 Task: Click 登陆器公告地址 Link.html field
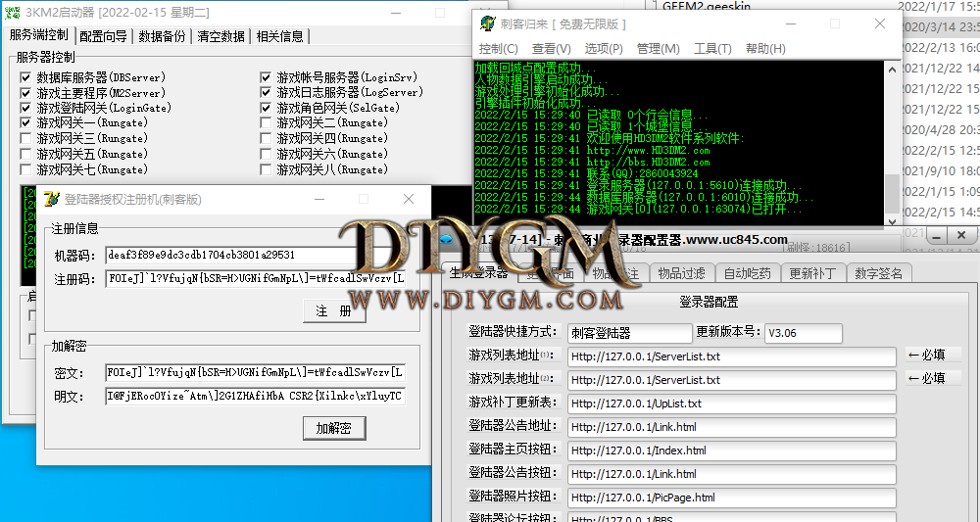(732, 427)
